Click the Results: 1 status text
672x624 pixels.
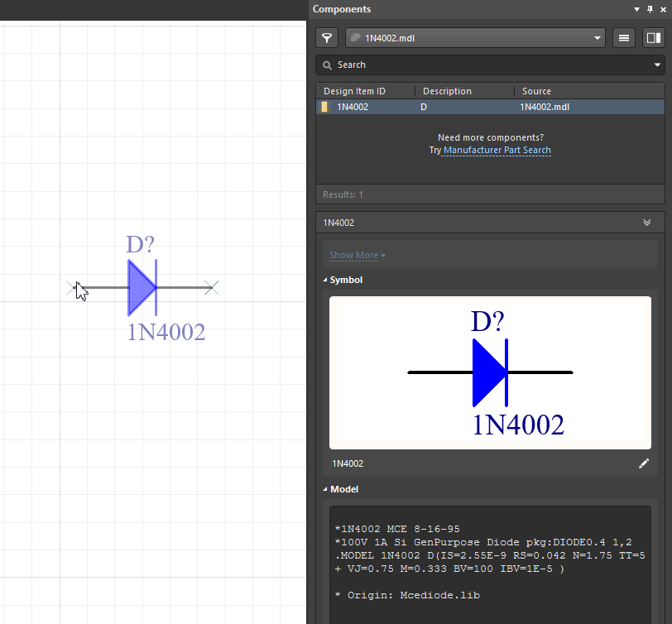coord(343,194)
